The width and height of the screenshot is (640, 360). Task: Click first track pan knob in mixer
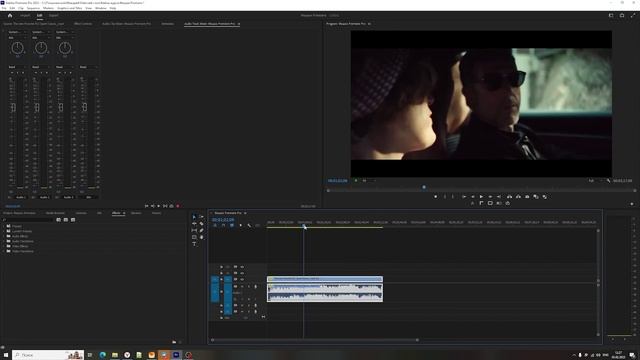point(18,48)
